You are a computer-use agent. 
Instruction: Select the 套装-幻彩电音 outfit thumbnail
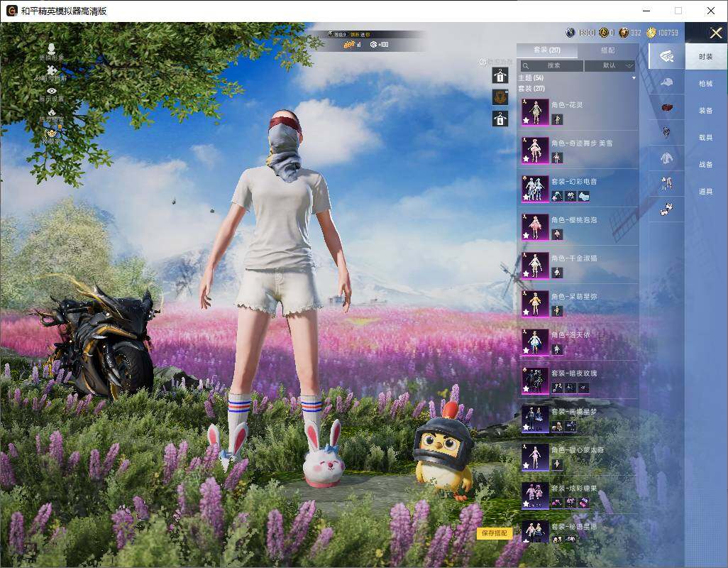535,189
